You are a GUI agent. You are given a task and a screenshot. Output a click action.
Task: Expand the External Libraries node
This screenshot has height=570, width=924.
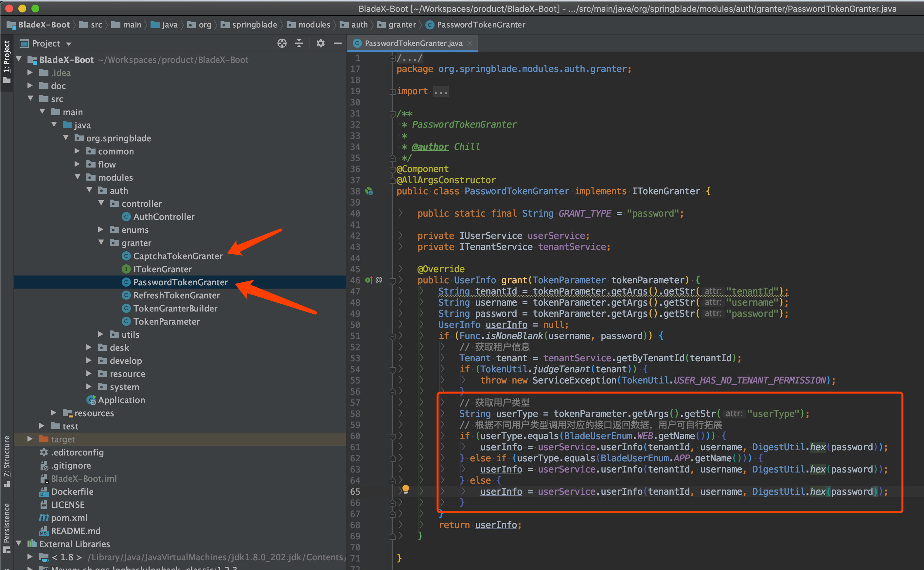tap(19, 543)
